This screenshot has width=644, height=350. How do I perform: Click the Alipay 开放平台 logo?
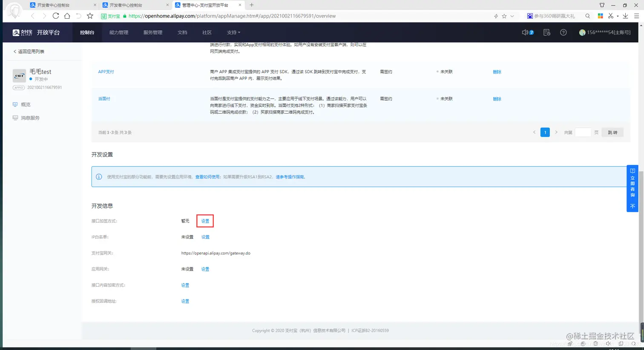click(x=36, y=32)
